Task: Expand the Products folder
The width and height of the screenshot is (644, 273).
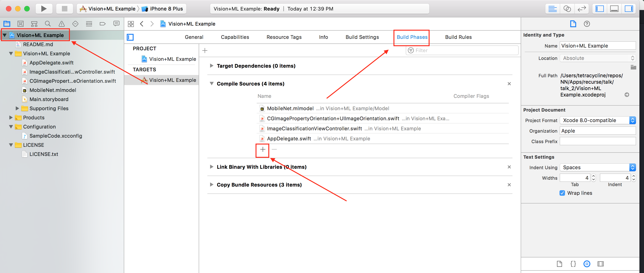Action: (11, 118)
